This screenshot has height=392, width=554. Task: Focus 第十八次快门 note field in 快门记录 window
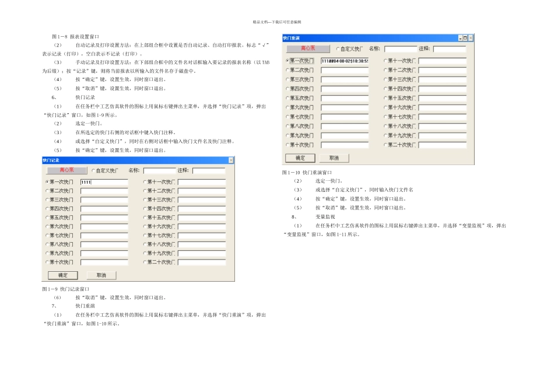click(202, 244)
